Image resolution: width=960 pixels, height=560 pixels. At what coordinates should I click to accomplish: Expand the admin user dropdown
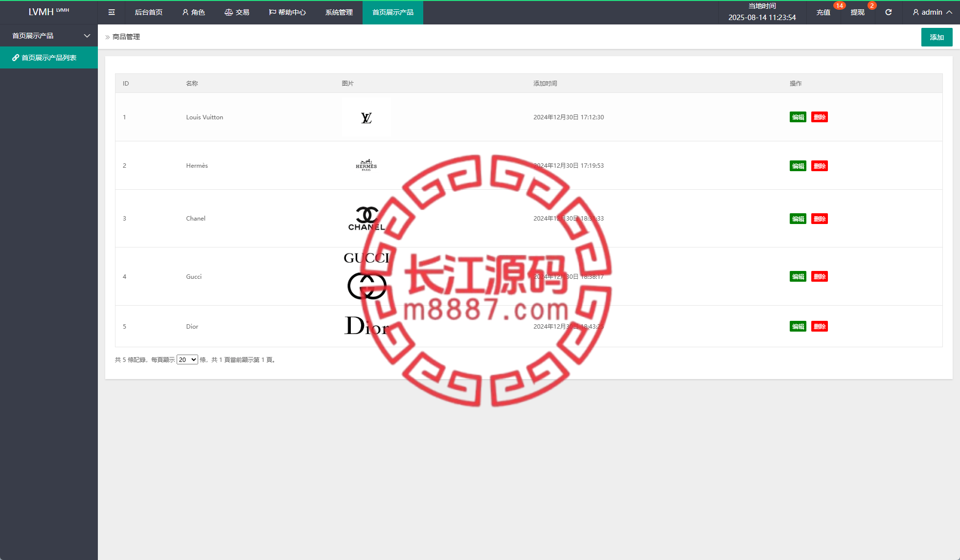[932, 12]
